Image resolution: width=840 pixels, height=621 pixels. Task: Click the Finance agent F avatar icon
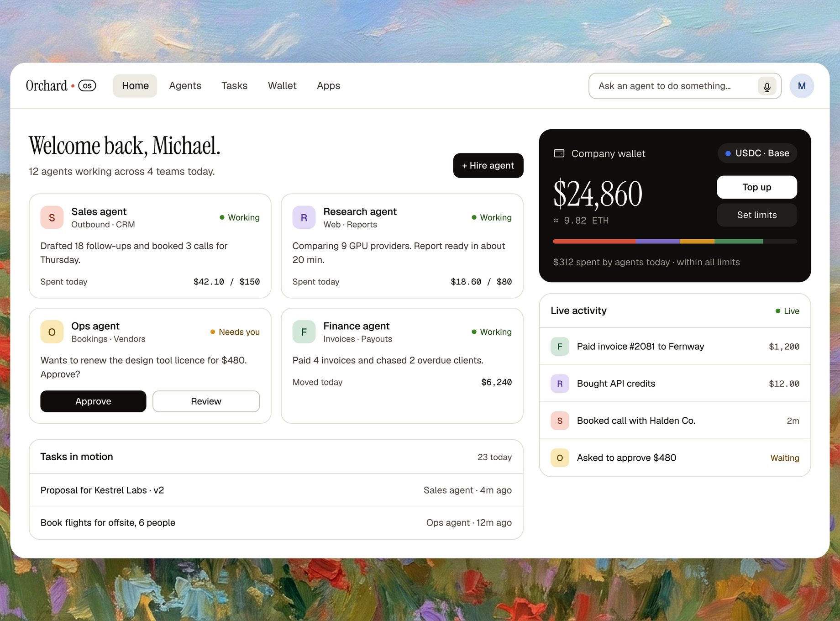304,332
